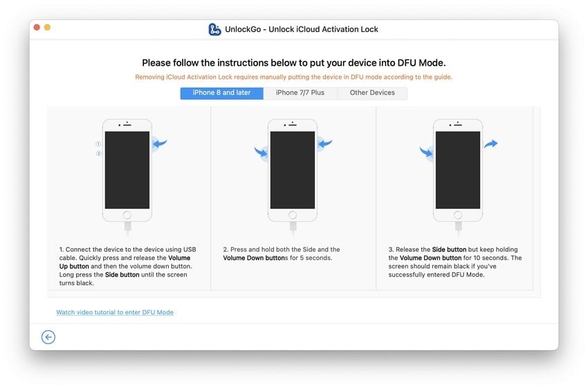Select the iPhone 8 and later tab

pyautogui.click(x=221, y=93)
